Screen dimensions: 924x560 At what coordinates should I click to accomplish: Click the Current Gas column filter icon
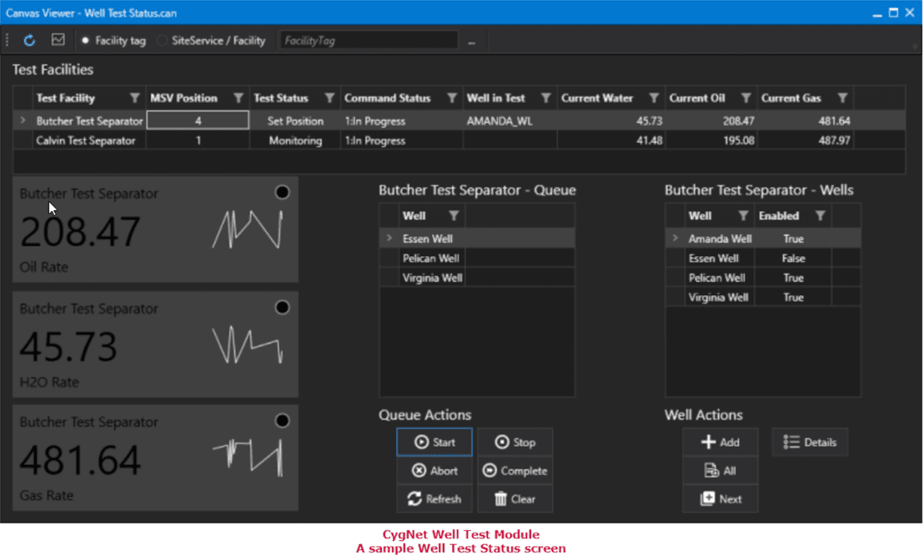(x=842, y=98)
